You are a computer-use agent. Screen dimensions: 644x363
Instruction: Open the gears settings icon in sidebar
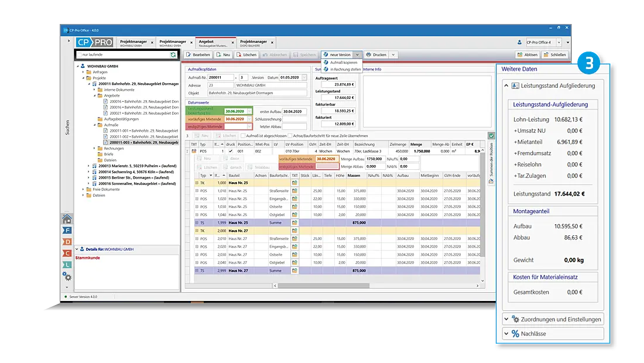pyautogui.click(x=67, y=276)
